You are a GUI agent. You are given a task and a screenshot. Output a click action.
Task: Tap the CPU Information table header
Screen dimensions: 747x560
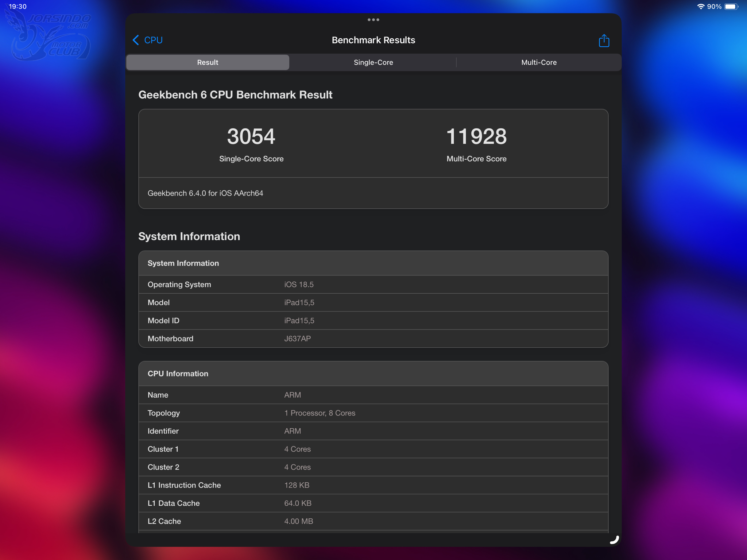373,374
